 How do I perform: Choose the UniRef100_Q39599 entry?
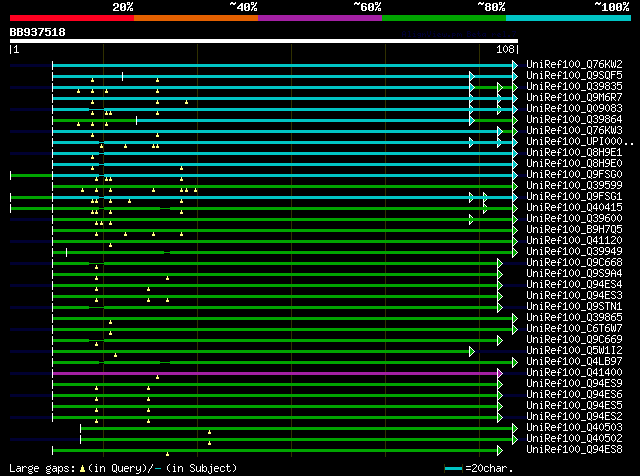pos(574,186)
